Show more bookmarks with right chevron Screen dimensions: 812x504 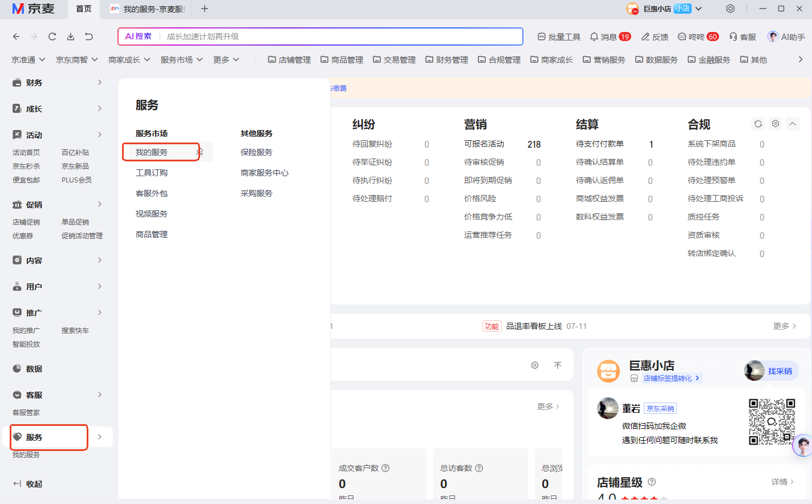(801, 59)
